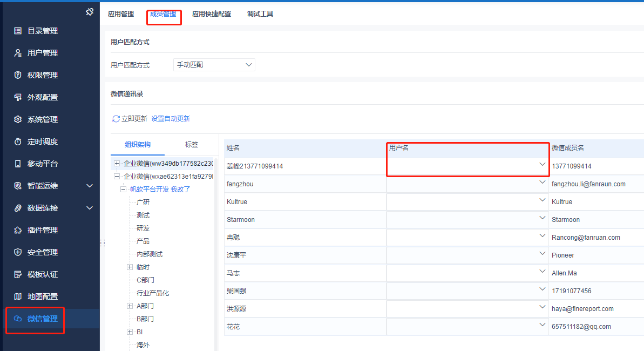Select the C部门 tree item
This screenshot has width=644, height=351.
145,280
